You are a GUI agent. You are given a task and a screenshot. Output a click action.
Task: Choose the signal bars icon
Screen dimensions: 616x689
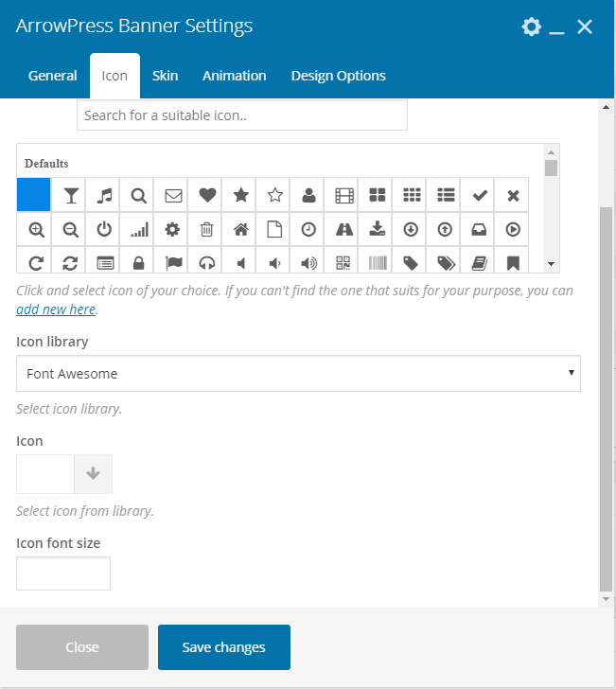[x=138, y=229]
